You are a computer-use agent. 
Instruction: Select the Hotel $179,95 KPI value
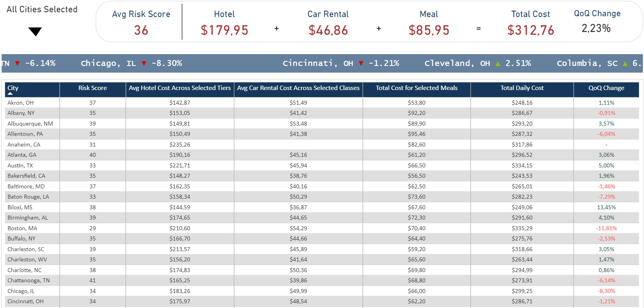point(224,30)
